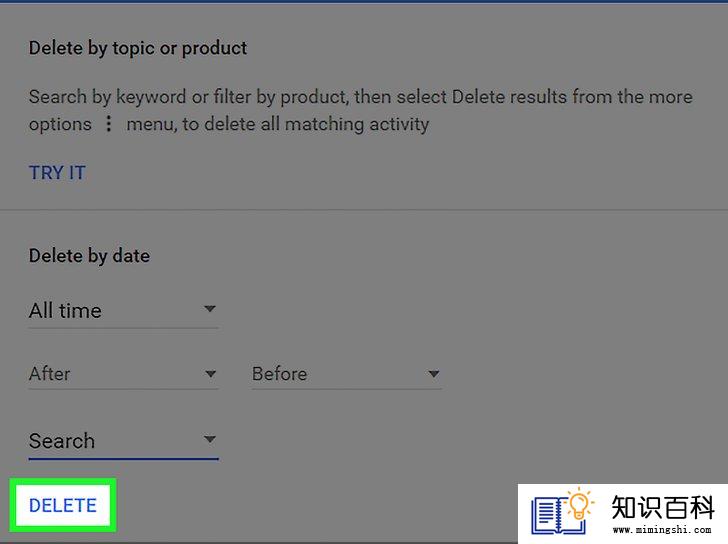This screenshot has width=728, height=544.
Task: Click the Search product selector text
Action: 62,441
